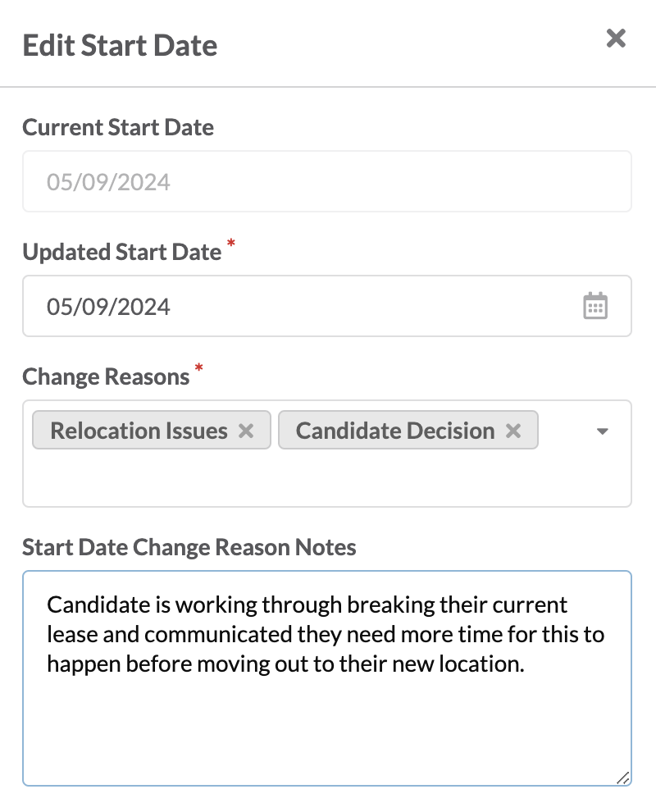The width and height of the screenshot is (656, 812).
Task: Close the Edit Start Date dialog
Action: [x=616, y=39]
